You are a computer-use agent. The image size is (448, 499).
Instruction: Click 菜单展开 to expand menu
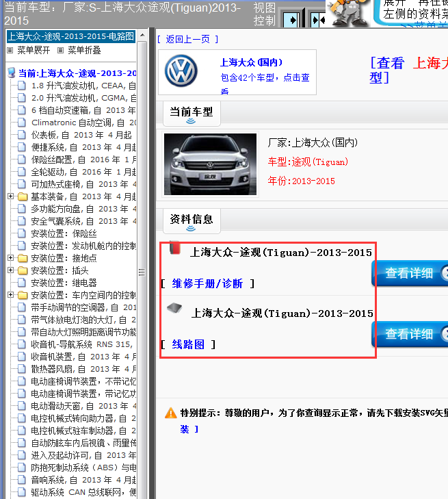[x=34, y=50]
